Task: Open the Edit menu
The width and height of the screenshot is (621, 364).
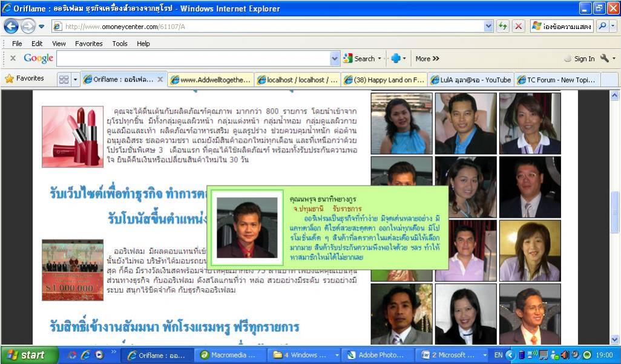Action: pos(37,44)
